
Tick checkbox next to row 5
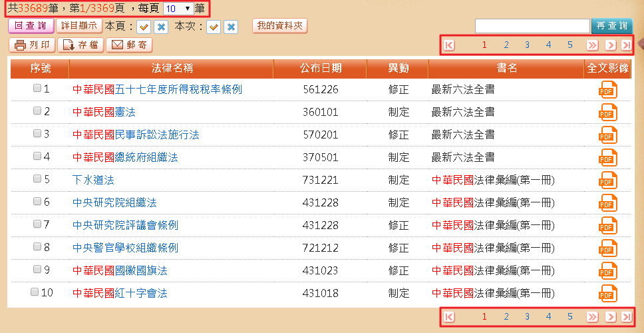37,179
